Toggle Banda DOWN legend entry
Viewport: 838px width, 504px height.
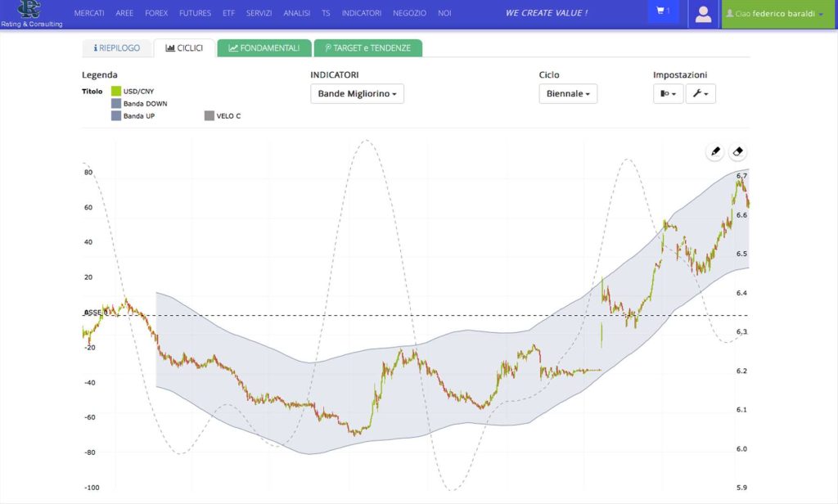(x=139, y=104)
